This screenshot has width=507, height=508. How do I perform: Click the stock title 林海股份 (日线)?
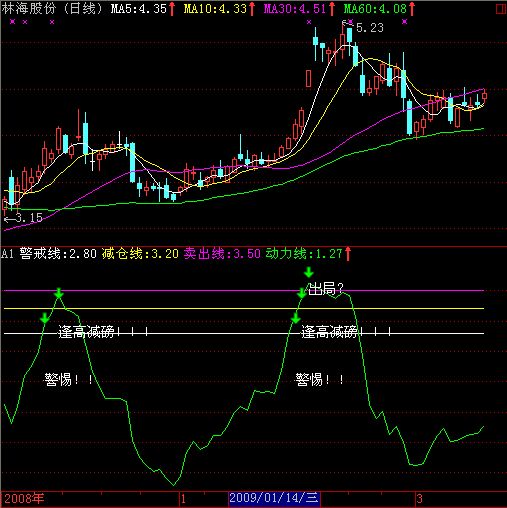click(52, 9)
